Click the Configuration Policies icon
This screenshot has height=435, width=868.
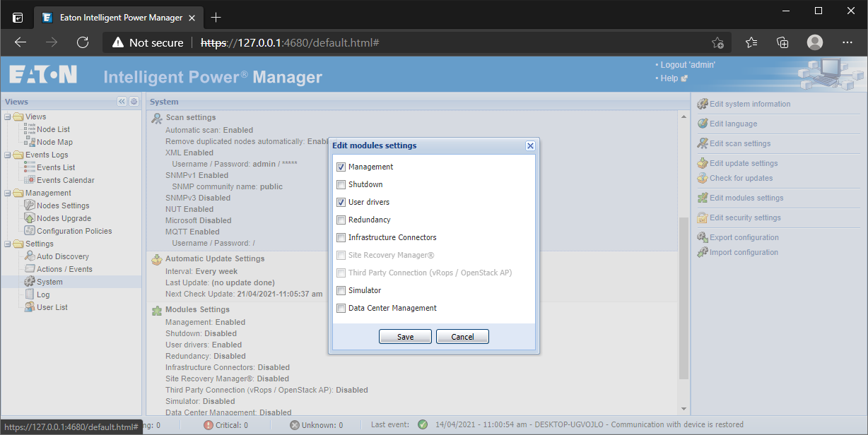(30, 231)
